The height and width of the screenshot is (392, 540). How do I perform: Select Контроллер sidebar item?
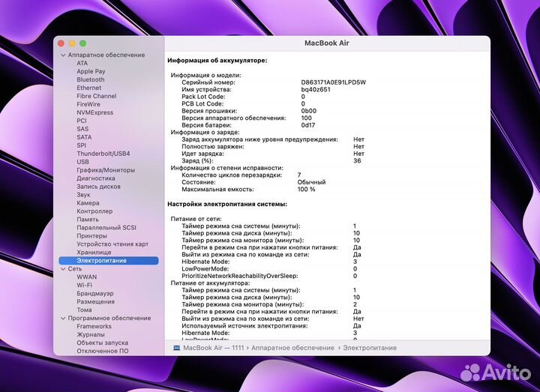94,211
